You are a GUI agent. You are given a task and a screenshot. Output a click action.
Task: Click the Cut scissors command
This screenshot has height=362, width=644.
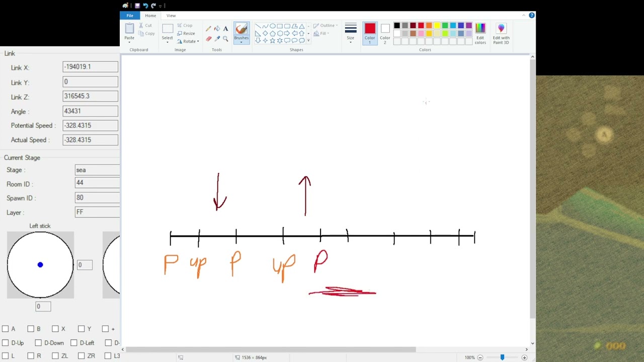pyautogui.click(x=145, y=25)
